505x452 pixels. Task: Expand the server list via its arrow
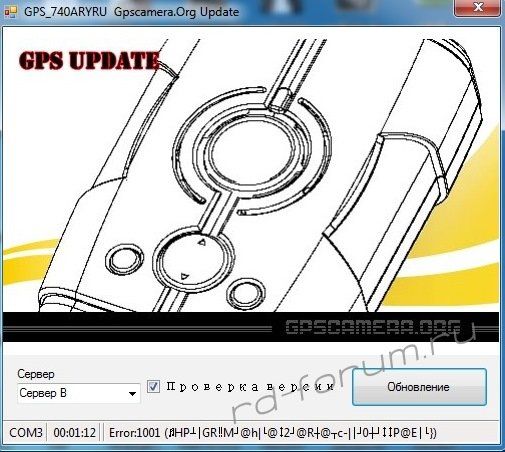click(132, 394)
